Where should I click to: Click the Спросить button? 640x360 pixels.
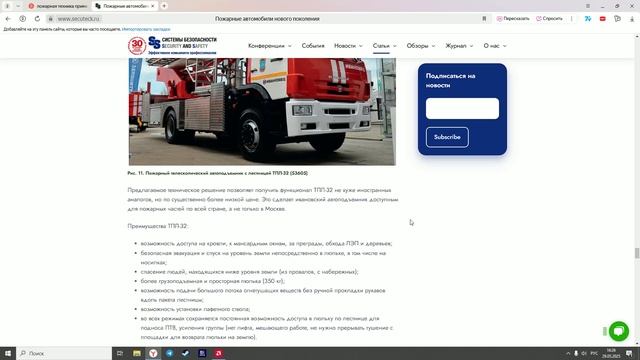click(x=549, y=19)
